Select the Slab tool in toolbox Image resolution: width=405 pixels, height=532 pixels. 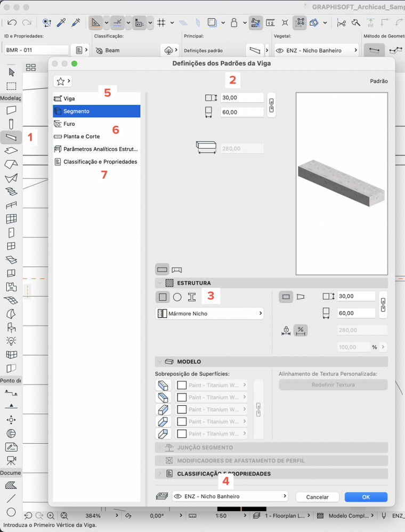pyautogui.click(x=11, y=151)
